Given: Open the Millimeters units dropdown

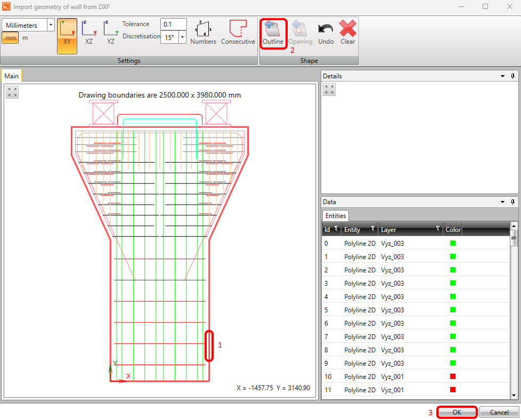Looking at the screenshot, I should click(51, 25).
